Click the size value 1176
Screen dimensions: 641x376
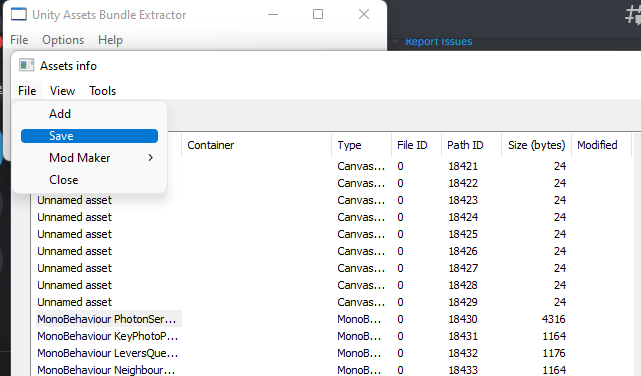(554, 353)
